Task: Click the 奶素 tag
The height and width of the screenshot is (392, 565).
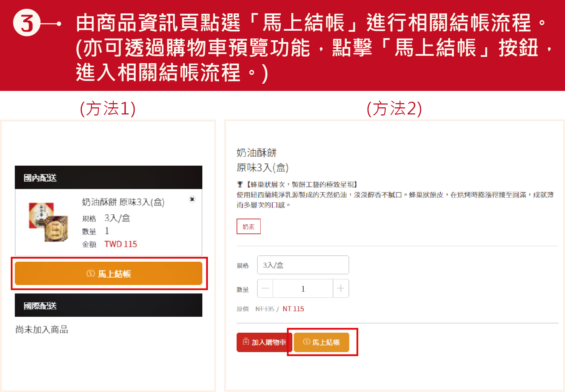Action: (248, 227)
